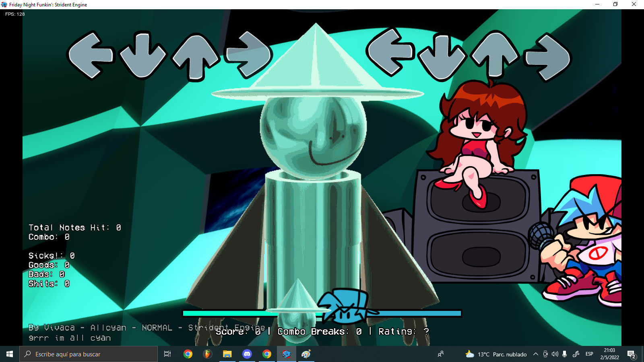644x362 pixels.
Task: Click the player's down arrow receptor
Action: click(442, 56)
